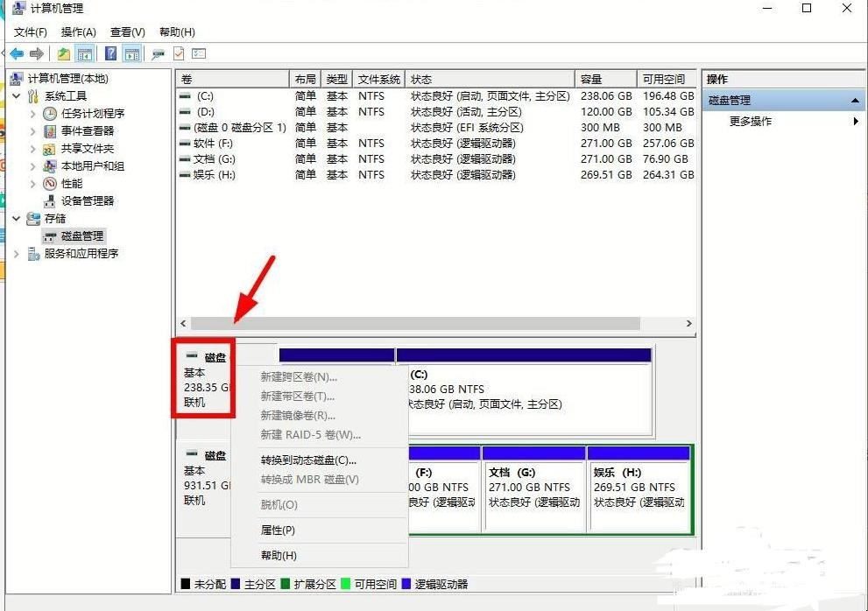Select the (C:) 238.06 GB partition block
Viewport: 868px width, 611px height.
525,392
